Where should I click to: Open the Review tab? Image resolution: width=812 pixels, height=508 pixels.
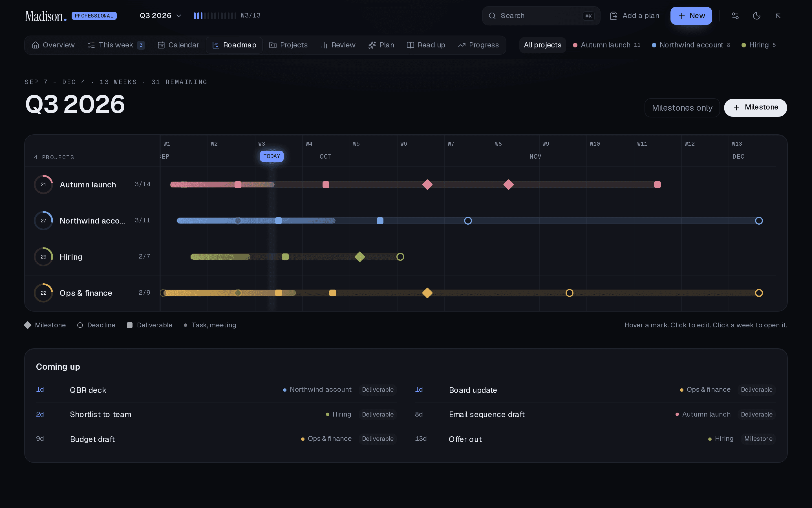(338, 45)
